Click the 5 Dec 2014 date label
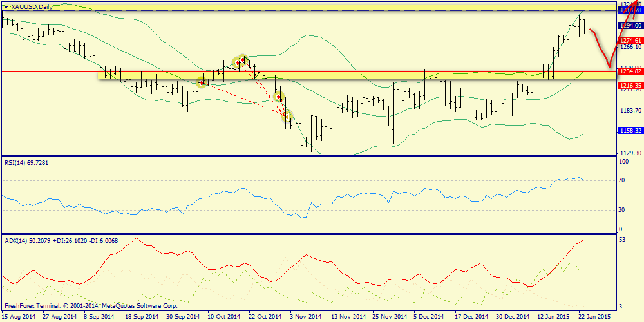The width and height of the screenshot is (644, 322). pyautogui.click(x=428, y=317)
